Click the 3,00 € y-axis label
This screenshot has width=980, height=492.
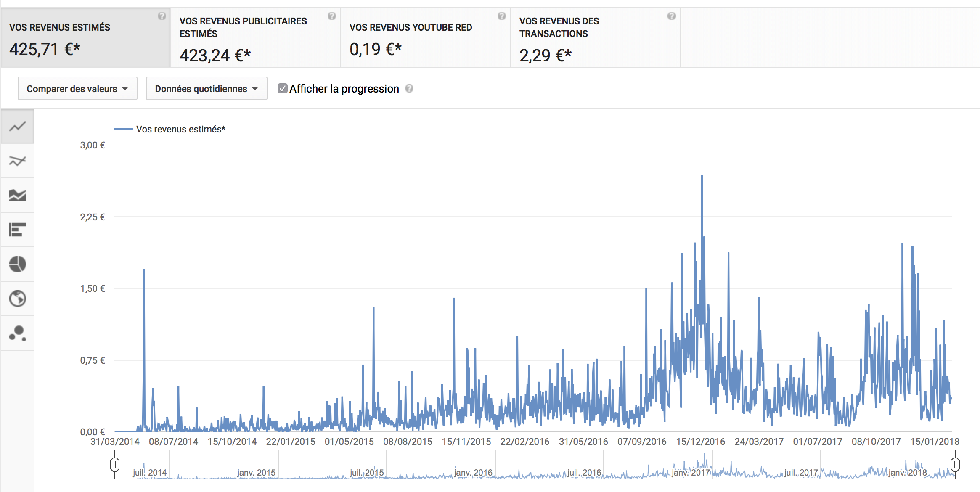click(x=93, y=145)
